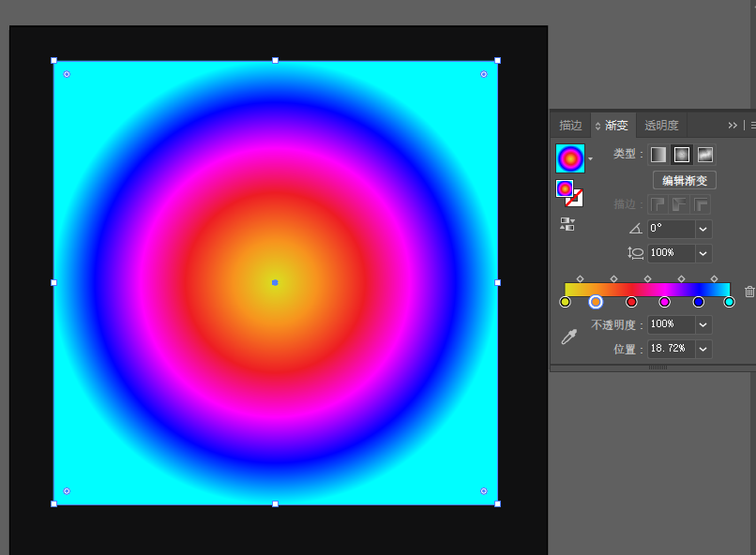Click the aspect ratio 100% input field
Viewport: 756px width, 555px height.
(x=672, y=253)
